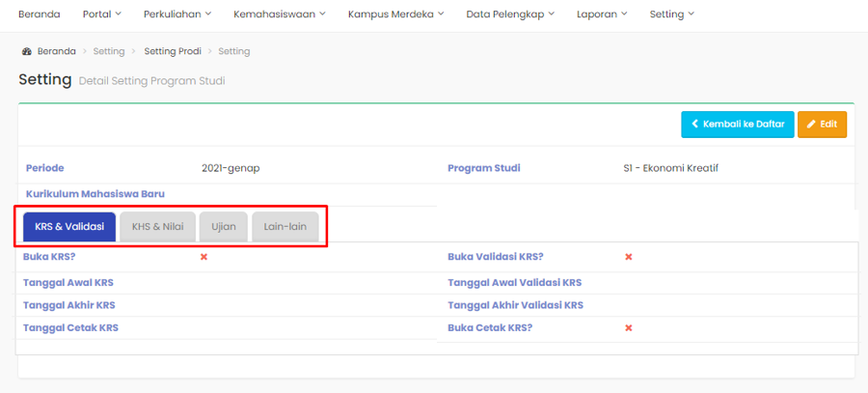Click the red X beside Buka KRS?
Image resolution: width=868 pixels, height=393 pixels.
pyautogui.click(x=203, y=257)
